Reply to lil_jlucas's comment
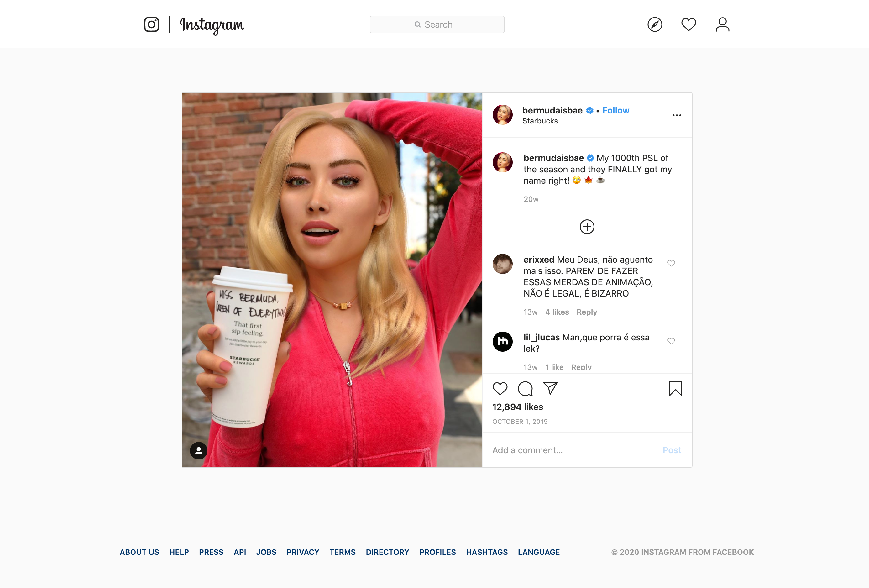869x588 pixels. [581, 367]
